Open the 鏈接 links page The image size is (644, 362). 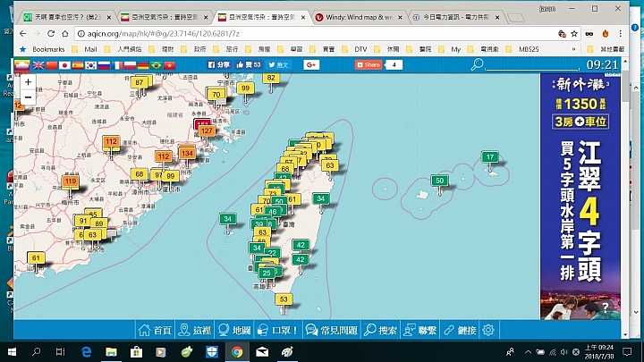click(460, 330)
